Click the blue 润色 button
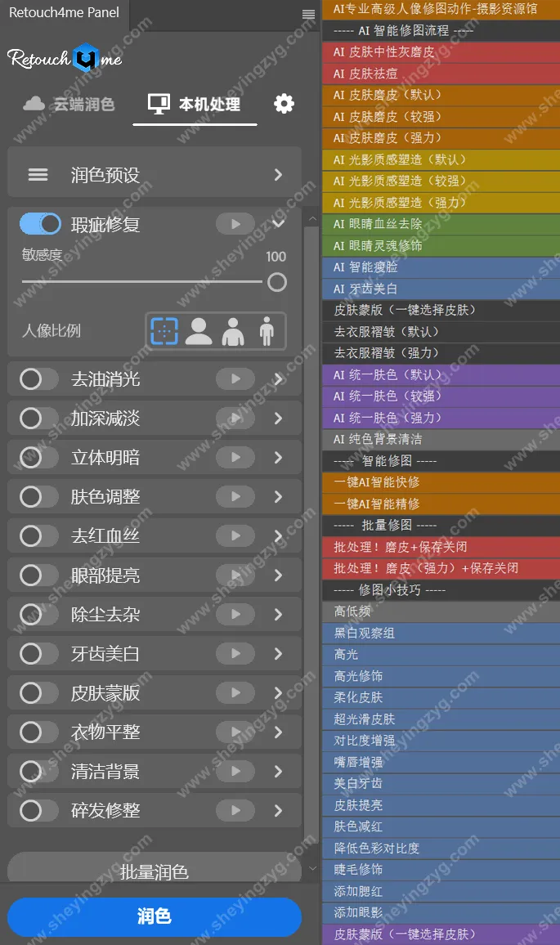Screen dimensions: 560x945 click(x=155, y=916)
